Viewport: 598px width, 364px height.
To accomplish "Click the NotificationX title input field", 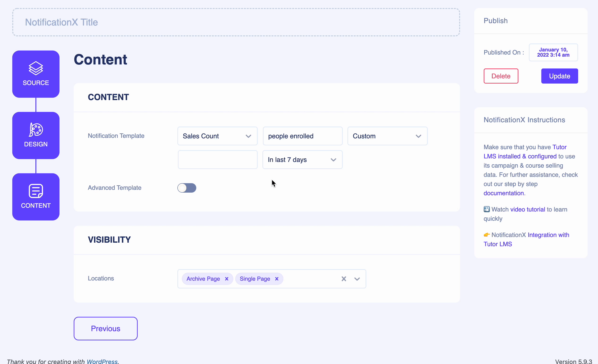I will 236,22.
